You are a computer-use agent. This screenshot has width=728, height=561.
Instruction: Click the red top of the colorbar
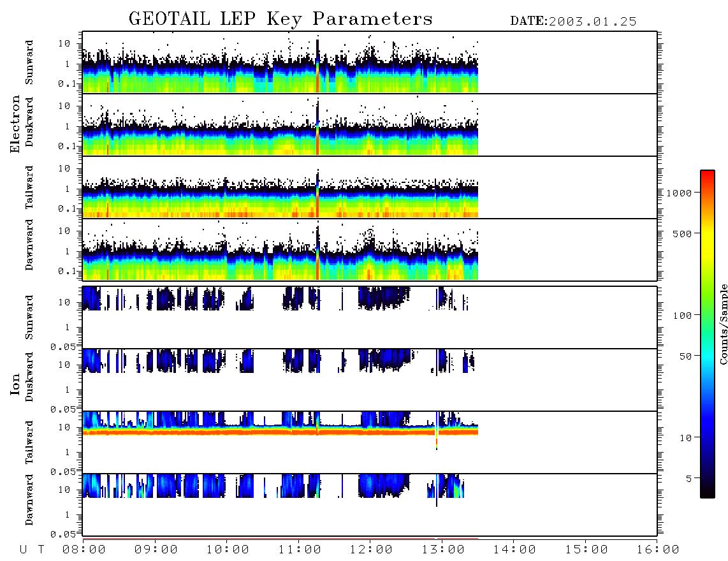[707, 177]
